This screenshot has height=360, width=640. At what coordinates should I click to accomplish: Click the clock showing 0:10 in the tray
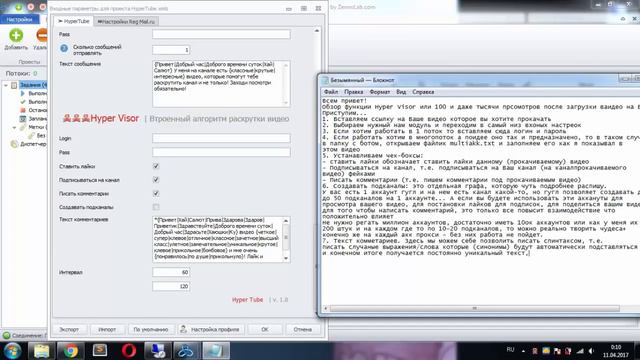click(x=616, y=347)
